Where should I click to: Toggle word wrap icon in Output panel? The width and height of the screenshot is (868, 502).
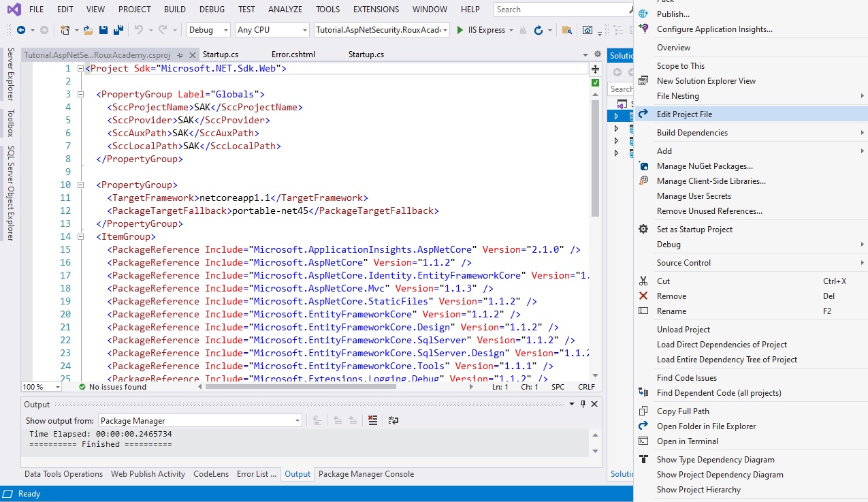point(393,420)
